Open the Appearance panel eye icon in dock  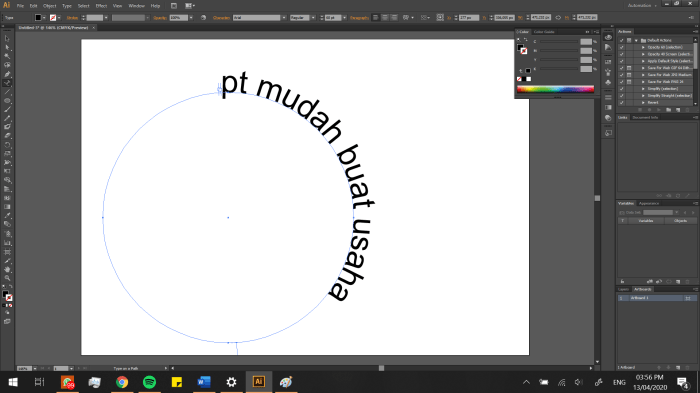click(608, 38)
